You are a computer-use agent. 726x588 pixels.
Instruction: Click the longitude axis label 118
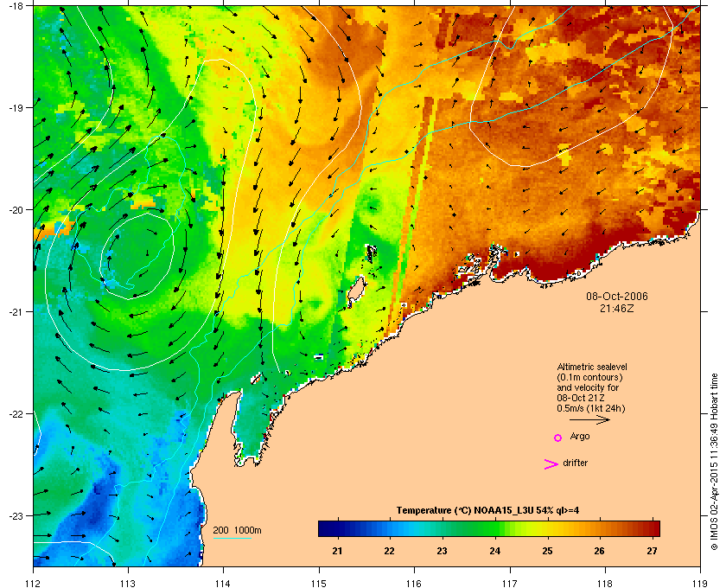pyautogui.click(x=605, y=584)
